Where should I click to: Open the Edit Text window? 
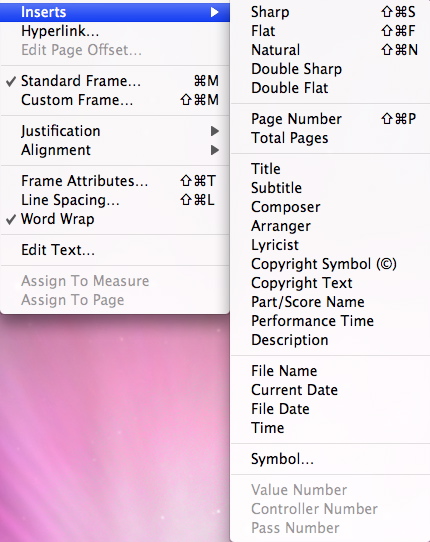tap(115, 250)
